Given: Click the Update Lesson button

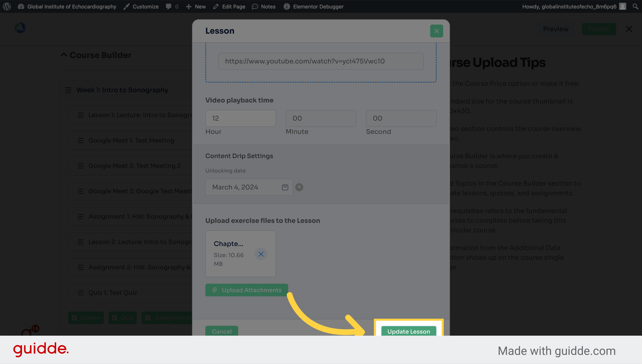Looking at the screenshot, I should pos(408,331).
